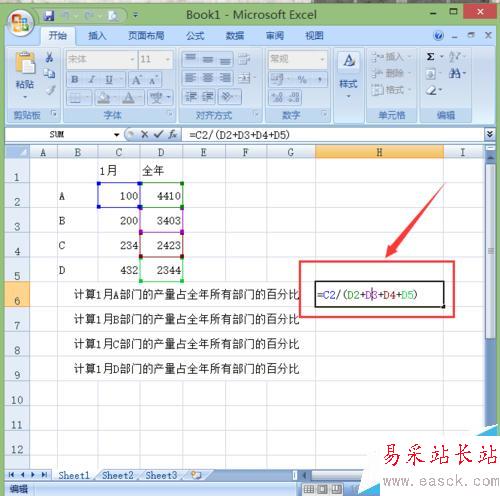The height and width of the screenshot is (496, 500).
Task: Click the Sort and Filter icon
Action: point(456,57)
